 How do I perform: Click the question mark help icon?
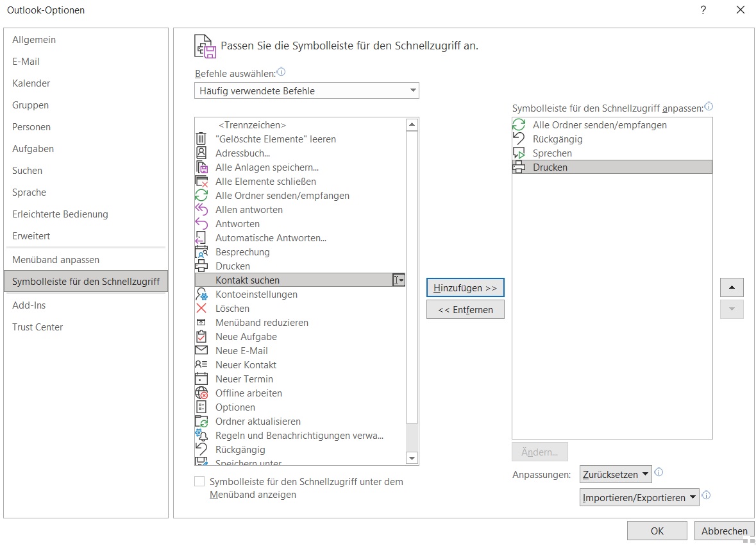click(x=703, y=10)
